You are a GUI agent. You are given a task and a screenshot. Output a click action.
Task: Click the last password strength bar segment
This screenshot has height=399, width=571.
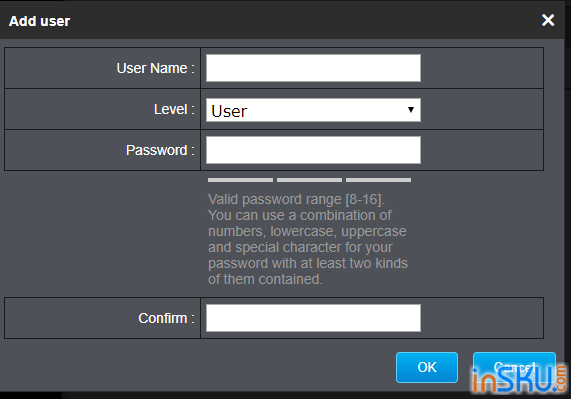pyautogui.click(x=378, y=180)
